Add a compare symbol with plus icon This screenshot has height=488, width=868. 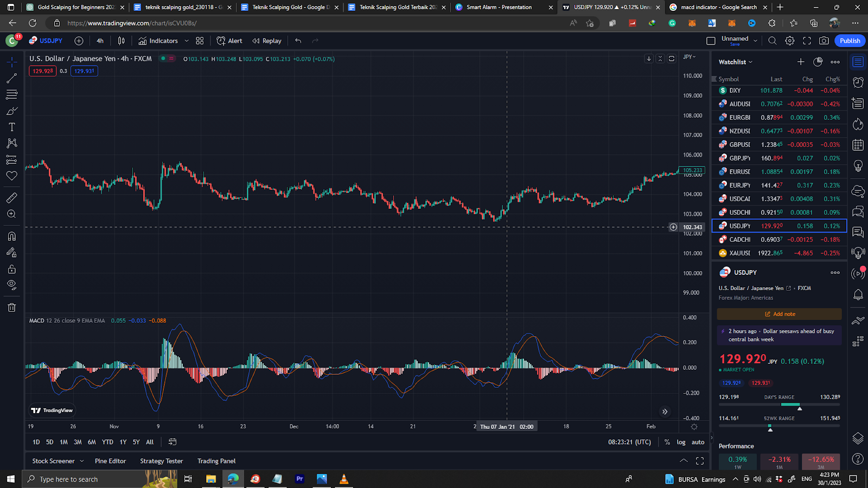pyautogui.click(x=79, y=41)
